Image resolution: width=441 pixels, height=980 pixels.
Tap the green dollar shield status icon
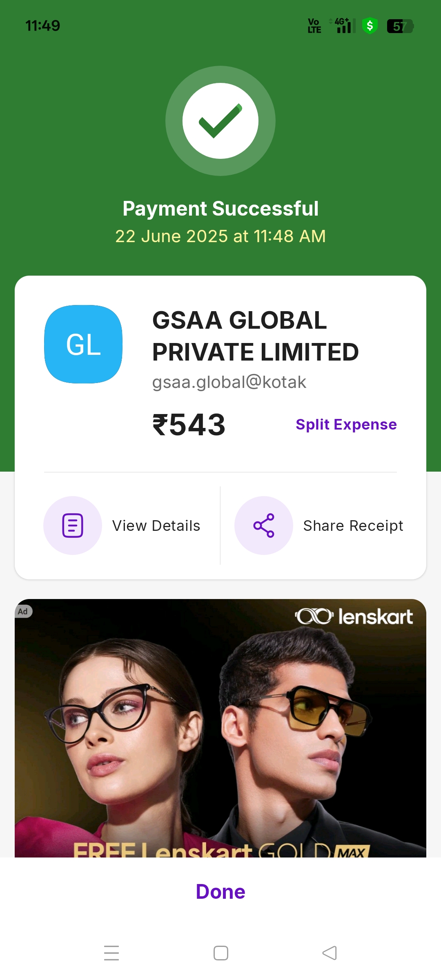coord(370,26)
